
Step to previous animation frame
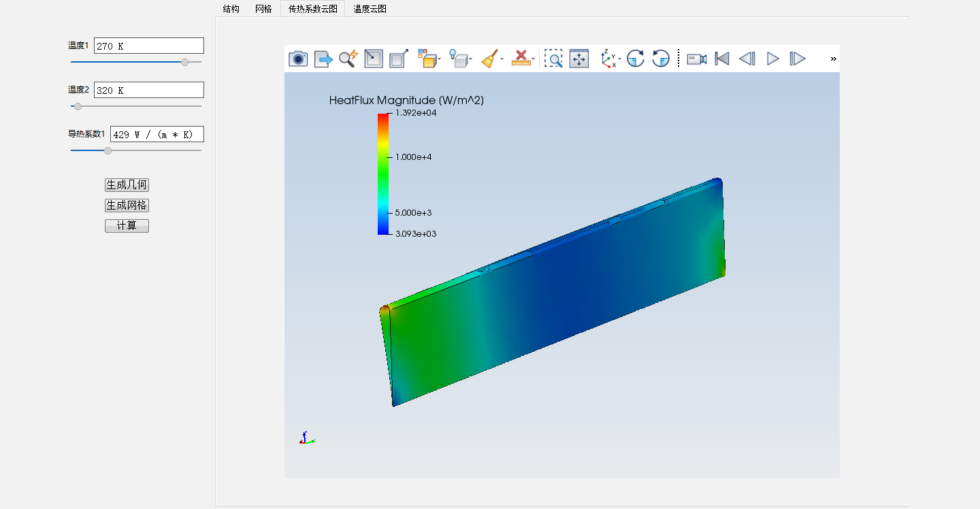[x=747, y=59]
